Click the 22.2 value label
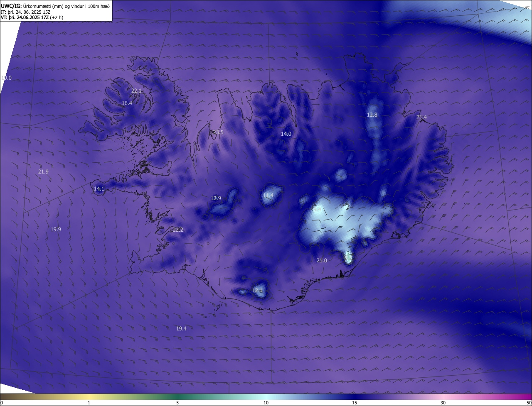 (178, 230)
